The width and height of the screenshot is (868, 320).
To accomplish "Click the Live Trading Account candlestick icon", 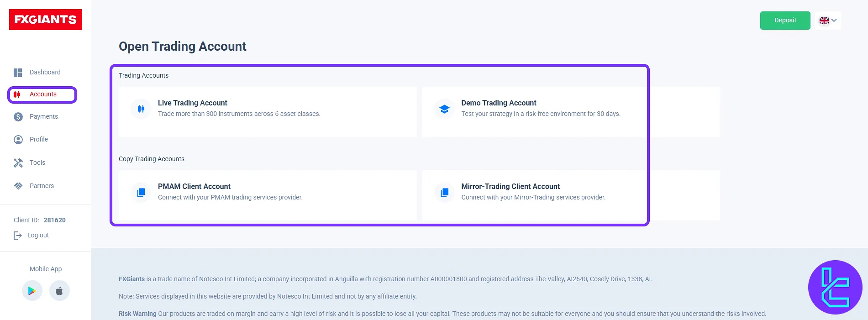I will [x=141, y=109].
